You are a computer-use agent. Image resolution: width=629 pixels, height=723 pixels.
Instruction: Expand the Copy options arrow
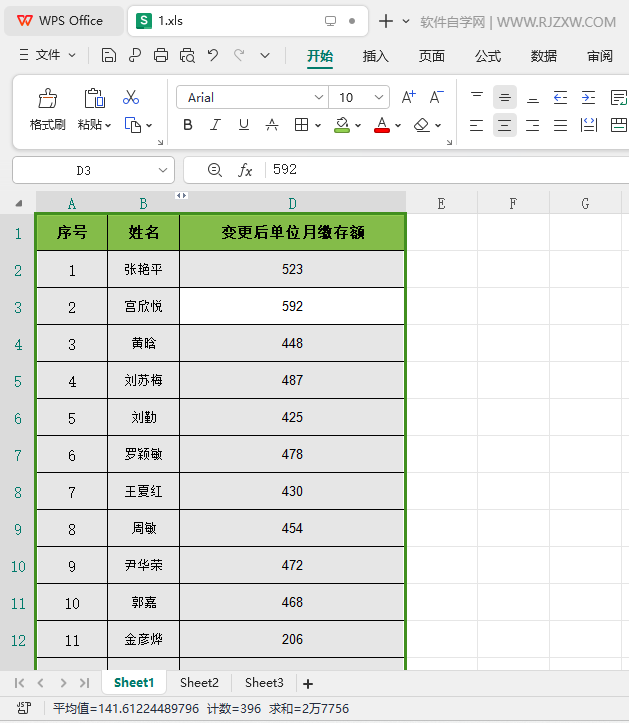pyautogui.click(x=149, y=125)
